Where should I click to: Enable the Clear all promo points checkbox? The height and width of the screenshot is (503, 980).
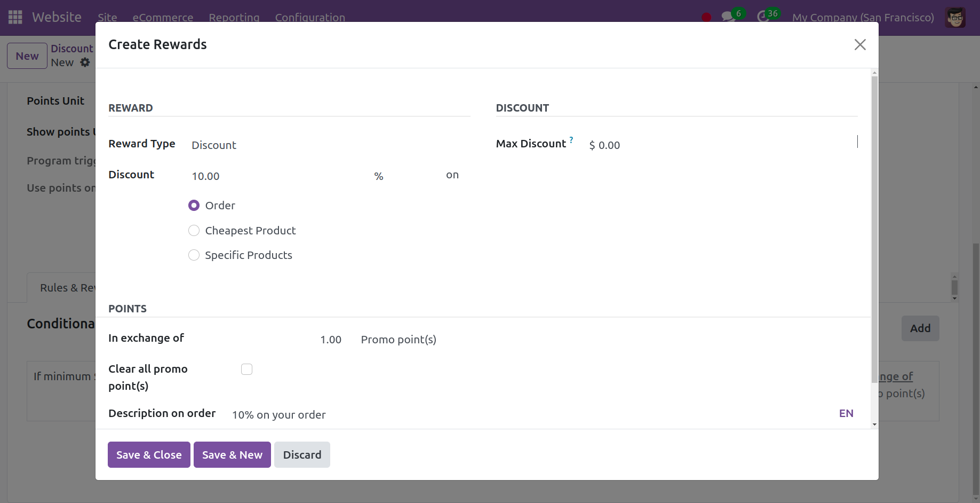pos(246,369)
